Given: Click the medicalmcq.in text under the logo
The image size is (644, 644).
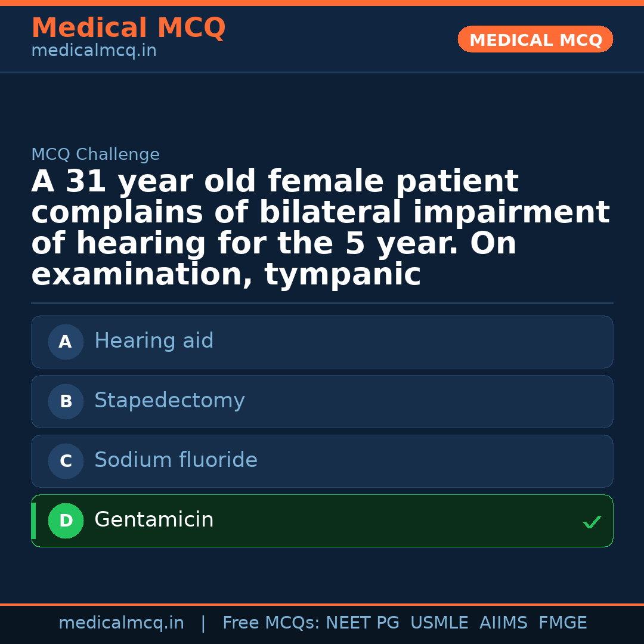Looking at the screenshot, I should click(93, 50).
